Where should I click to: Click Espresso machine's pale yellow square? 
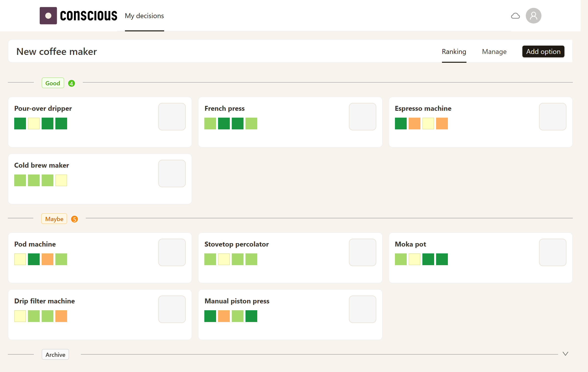(x=428, y=124)
